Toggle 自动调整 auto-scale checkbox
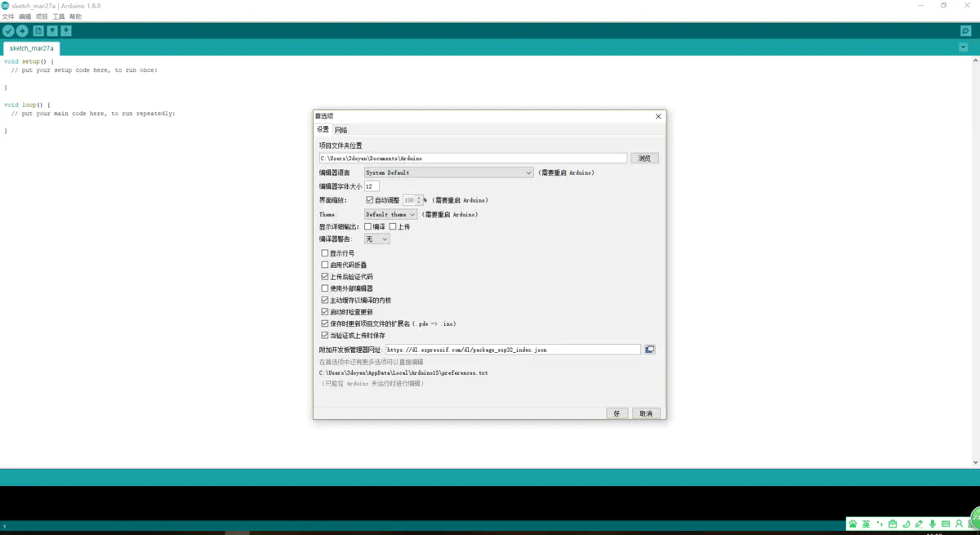The image size is (980, 535). [x=370, y=200]
